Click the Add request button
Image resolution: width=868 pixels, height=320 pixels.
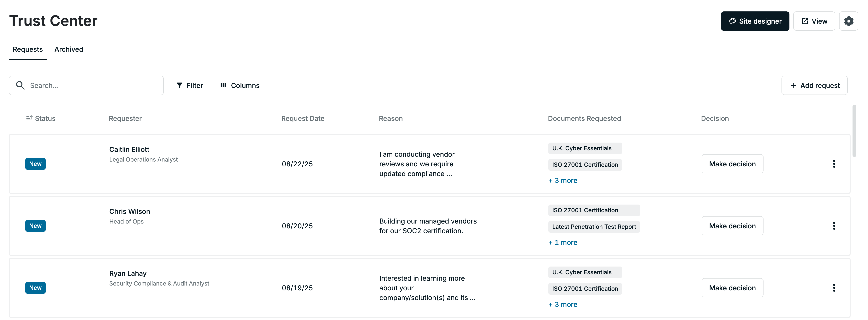tap(814, 86)
